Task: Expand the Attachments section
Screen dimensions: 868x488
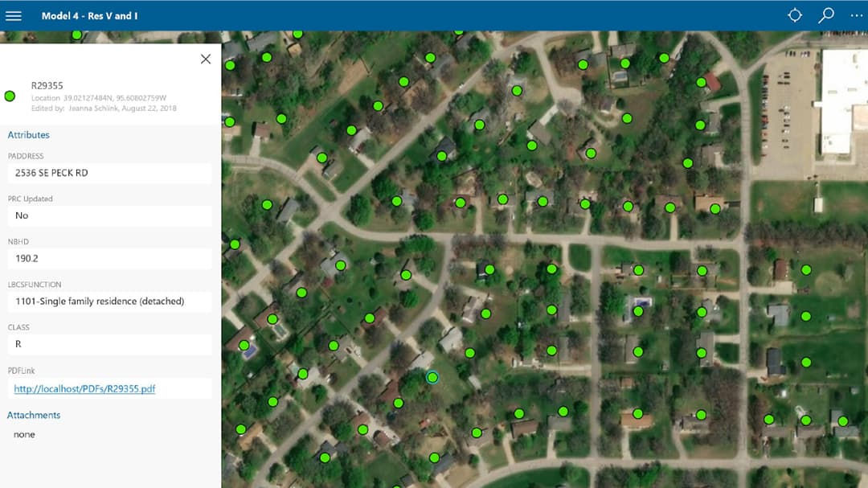Action: click(34, 415)
